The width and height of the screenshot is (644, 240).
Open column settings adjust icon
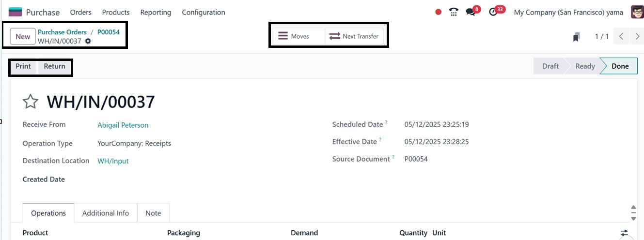[624, 233]
